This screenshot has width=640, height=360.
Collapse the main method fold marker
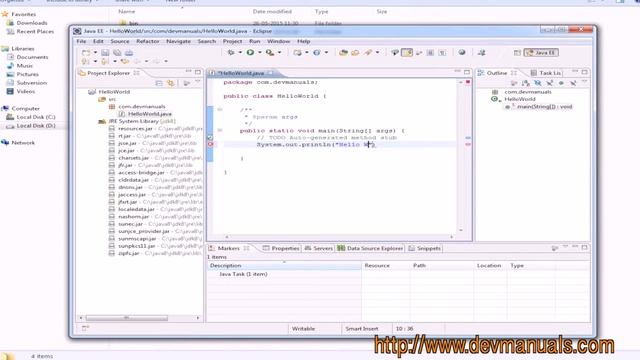pos(220,130)
